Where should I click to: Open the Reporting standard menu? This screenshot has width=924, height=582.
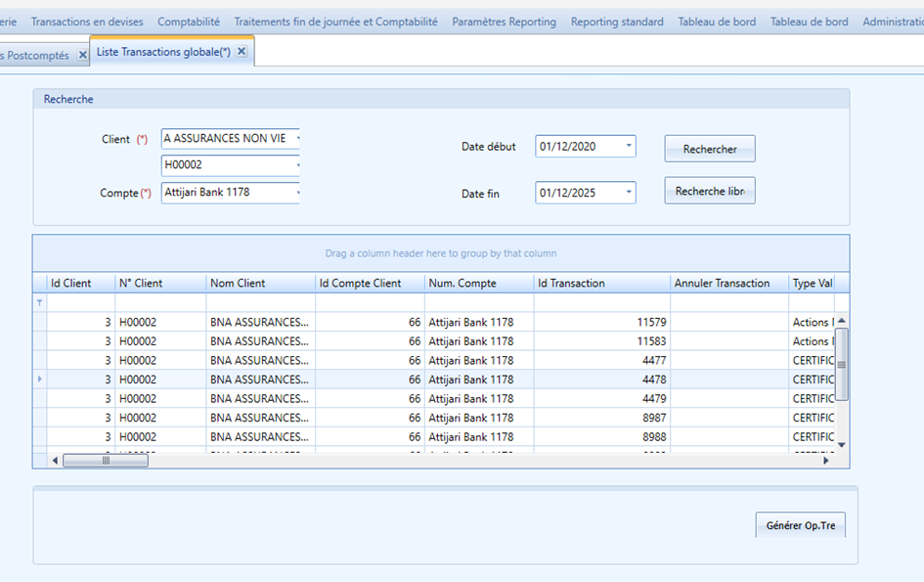pyautogui.click(x=617, y=22)
